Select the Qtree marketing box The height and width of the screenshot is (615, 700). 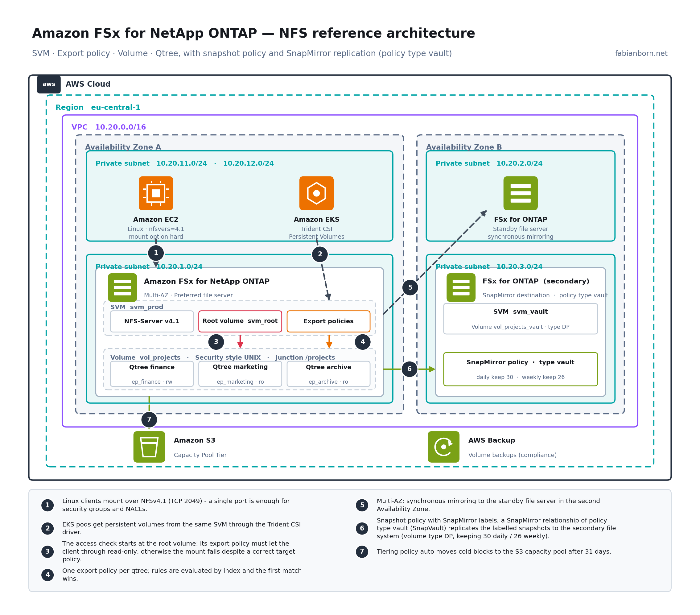pyautogui.click(x=240, y=374)
